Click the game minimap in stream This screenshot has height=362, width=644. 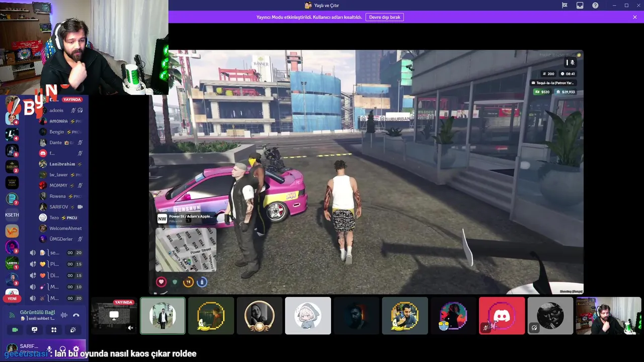pyautogui.click(x=186, y=250)
